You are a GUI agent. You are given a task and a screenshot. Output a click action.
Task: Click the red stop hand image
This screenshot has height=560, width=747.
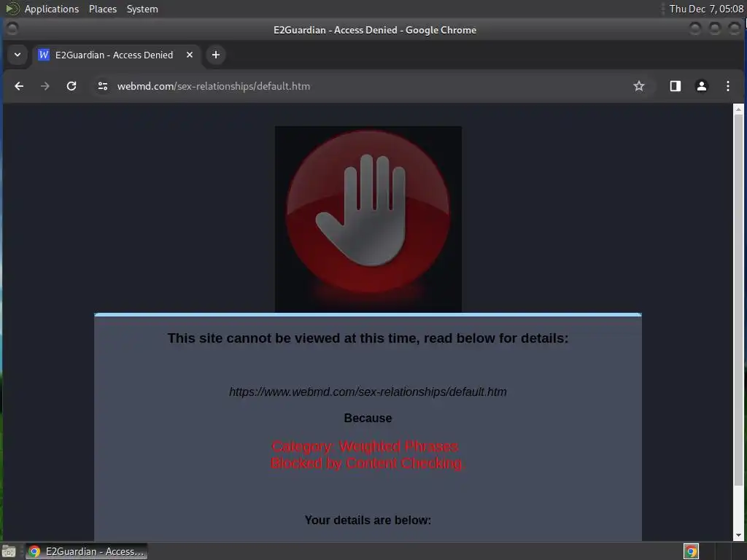click(368, 219)
